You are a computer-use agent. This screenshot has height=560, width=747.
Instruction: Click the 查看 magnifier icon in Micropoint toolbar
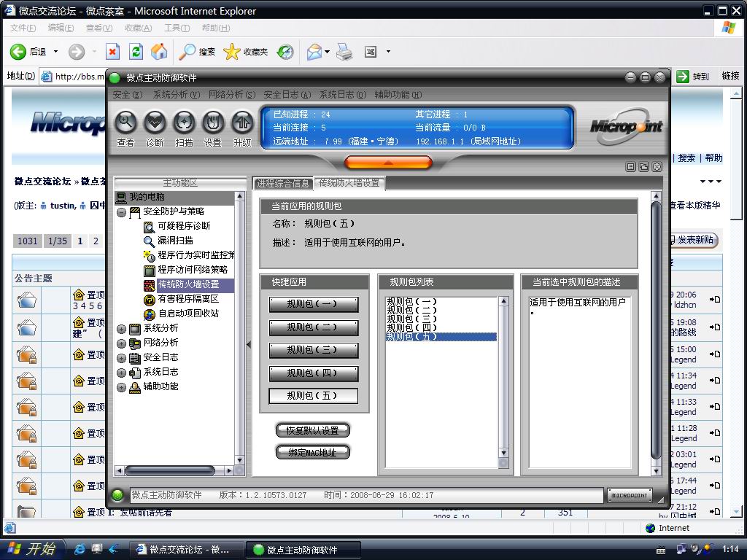pyautogui.click(x=125, y=122)
